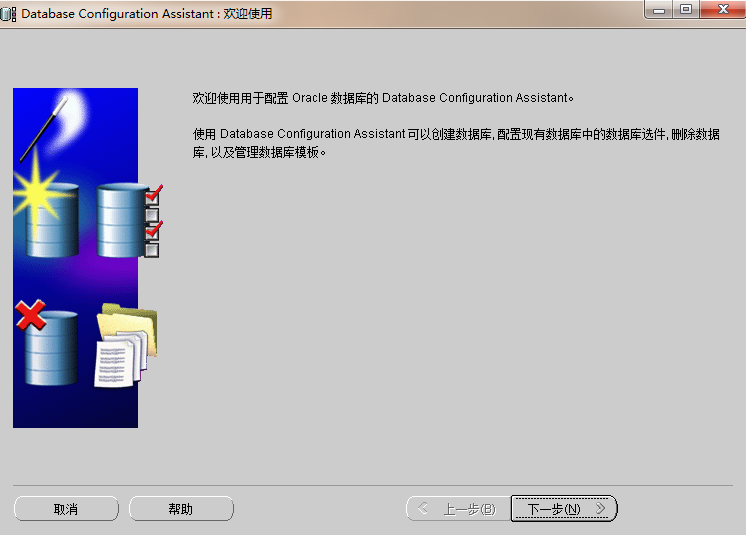746x535 pixels.
Task: Go to next step with 下一步(N)
Action: (x=564, y=508)
